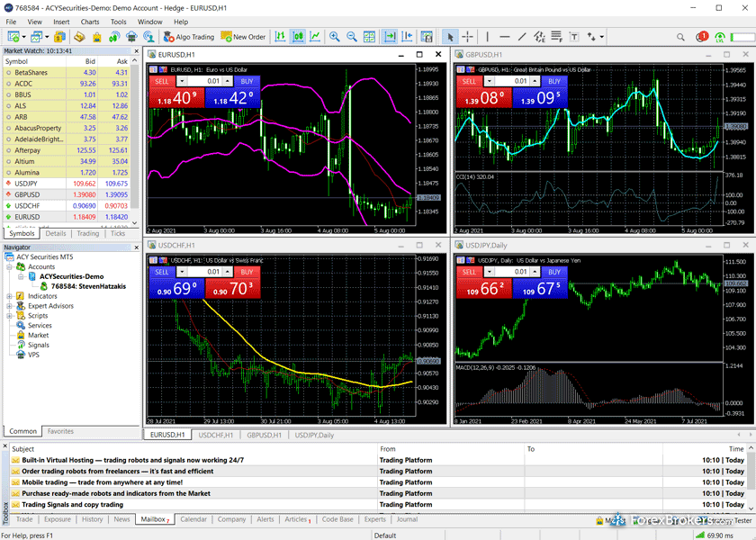Zoom in on the chart
This screenshot has height=540, width=756.
(x=334, y=37)
